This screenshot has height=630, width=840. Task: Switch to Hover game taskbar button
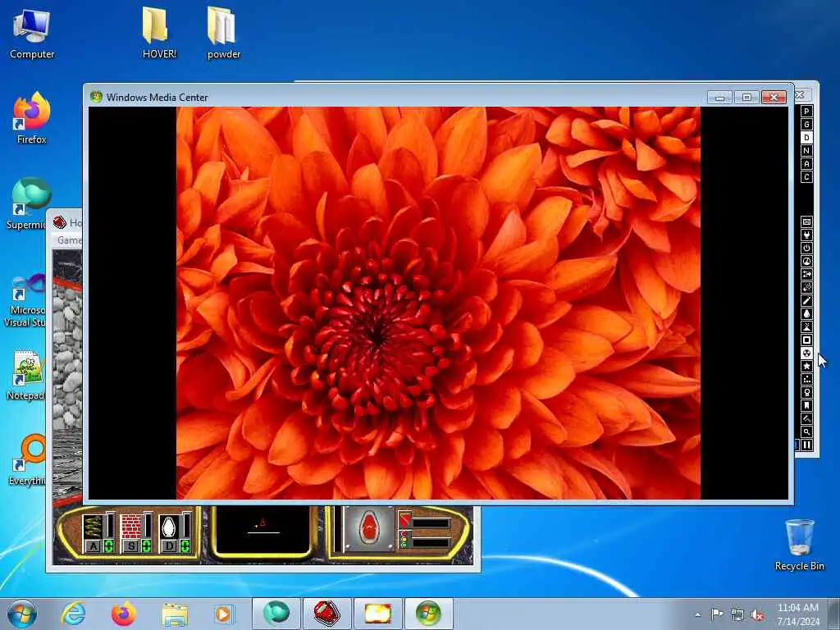coord(326,614)
